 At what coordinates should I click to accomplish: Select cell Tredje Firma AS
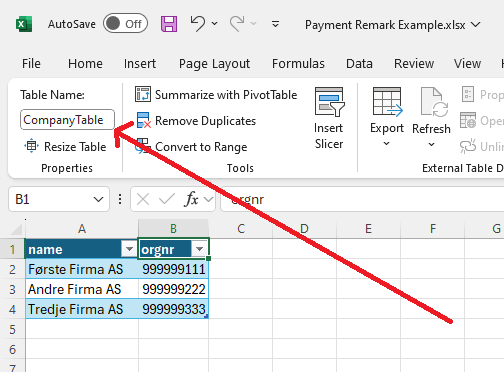pos(82,309)
